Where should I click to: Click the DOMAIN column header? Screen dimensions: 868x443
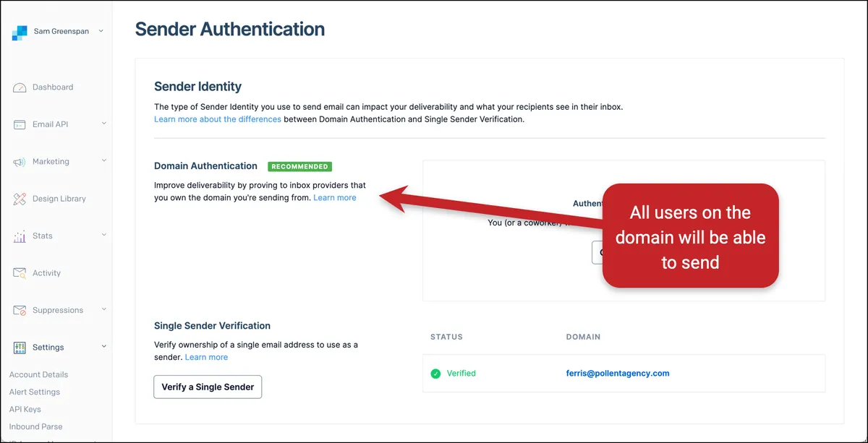tap(583, 337)
